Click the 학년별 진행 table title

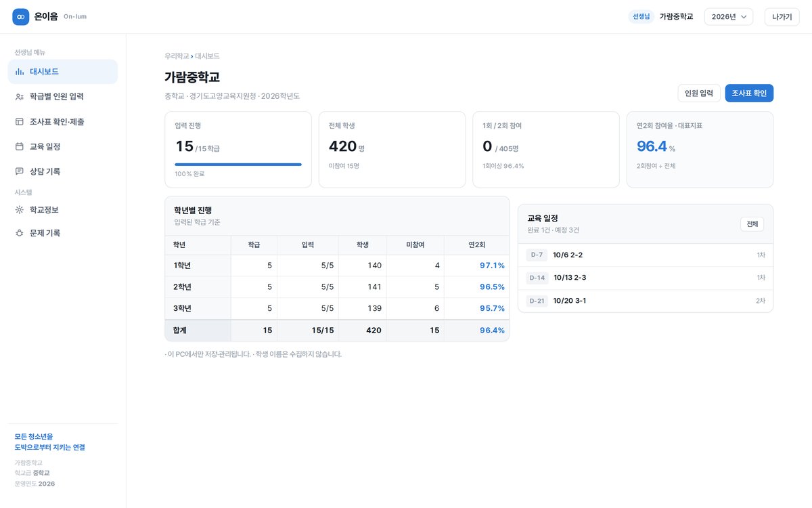(193, 211)
